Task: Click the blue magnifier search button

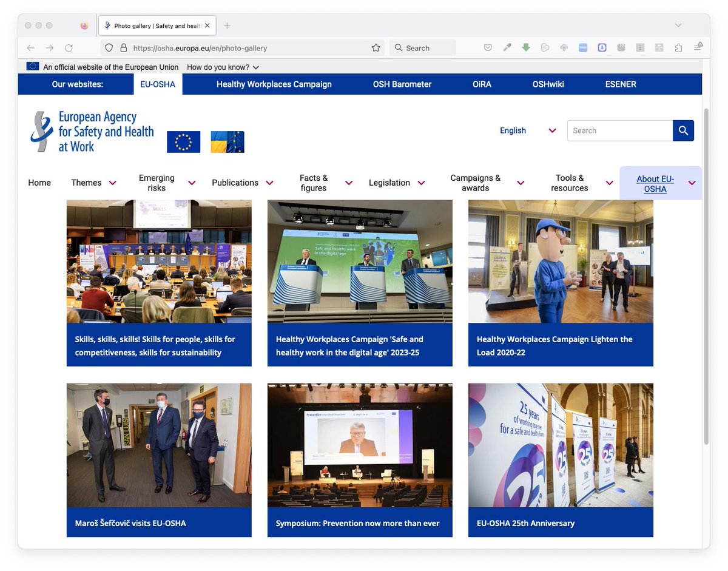Action: pos(683,130)
